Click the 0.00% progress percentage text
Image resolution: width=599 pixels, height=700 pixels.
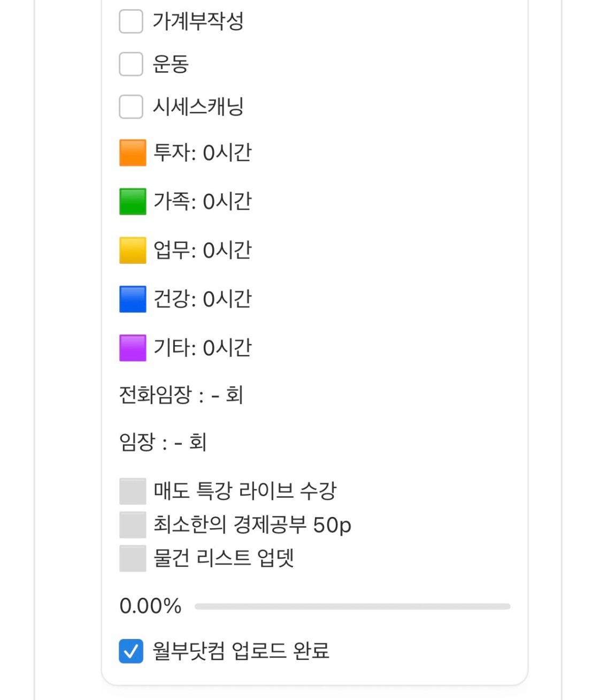150,606
